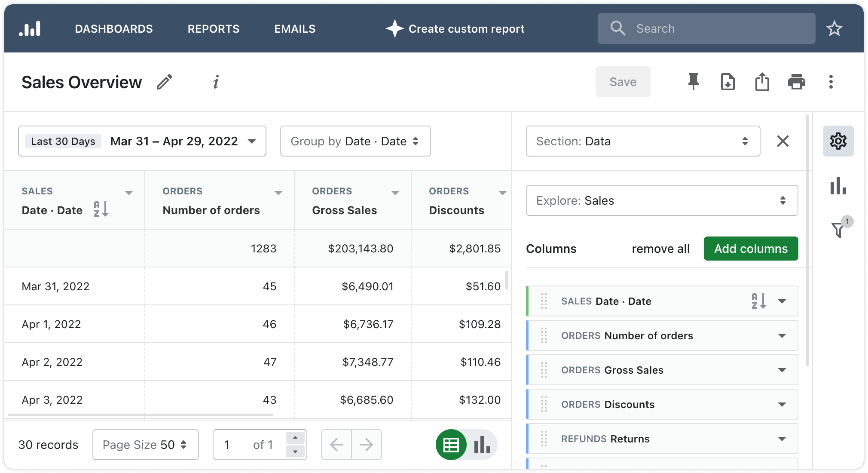The width and height of the screenshot is (868, 473).
Task: Click the star icon in the top bar
Action: pyautogui.click(x=834, y=28)
